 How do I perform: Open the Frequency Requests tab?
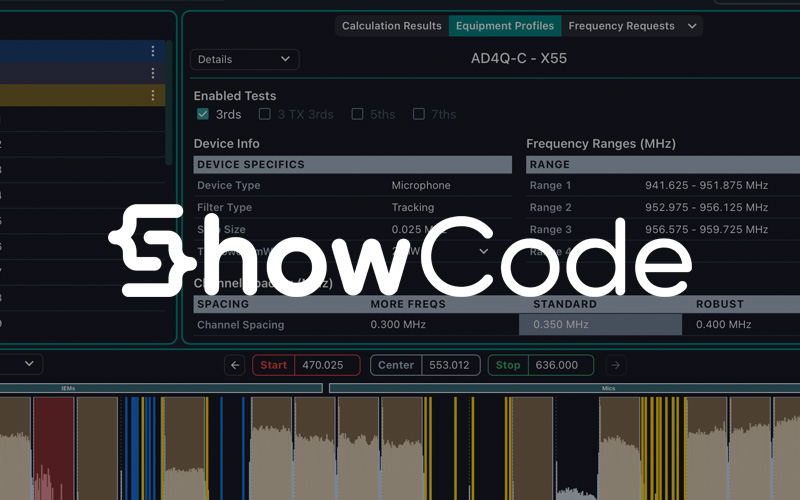(x=621, y=26)
